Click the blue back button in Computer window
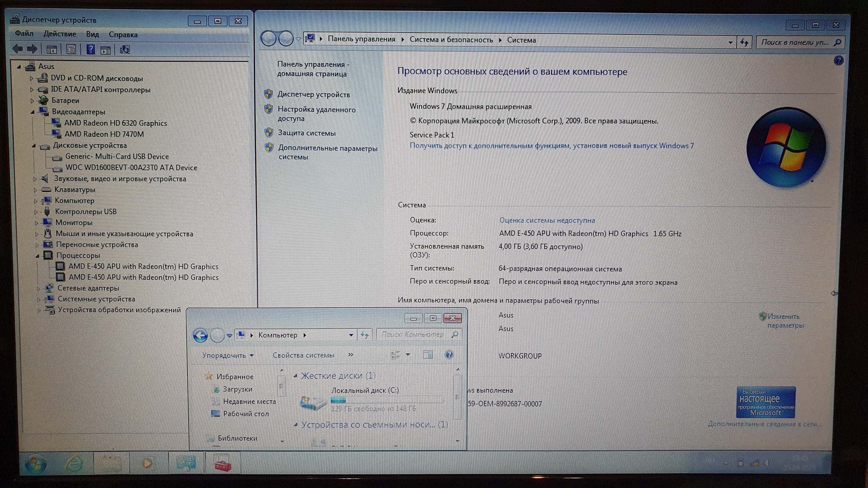This screenshot has width=868, height=488. (200, 335)
